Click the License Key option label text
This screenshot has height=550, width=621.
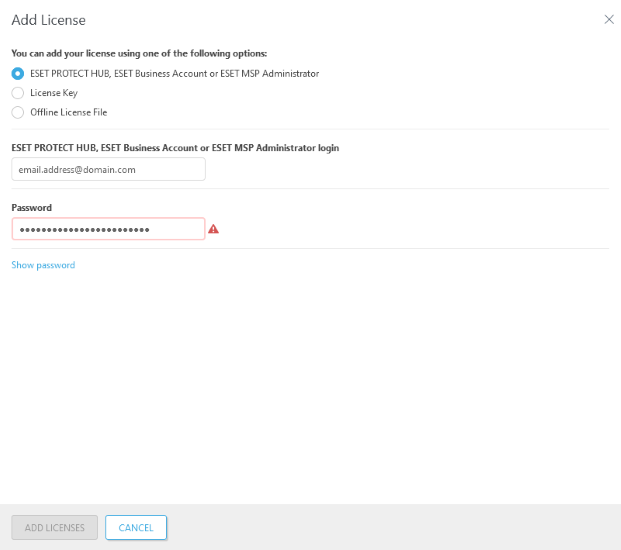click(x=54, y=93)
